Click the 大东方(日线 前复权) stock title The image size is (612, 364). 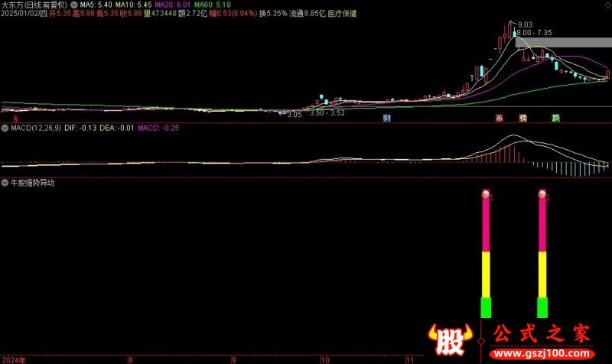34,5
